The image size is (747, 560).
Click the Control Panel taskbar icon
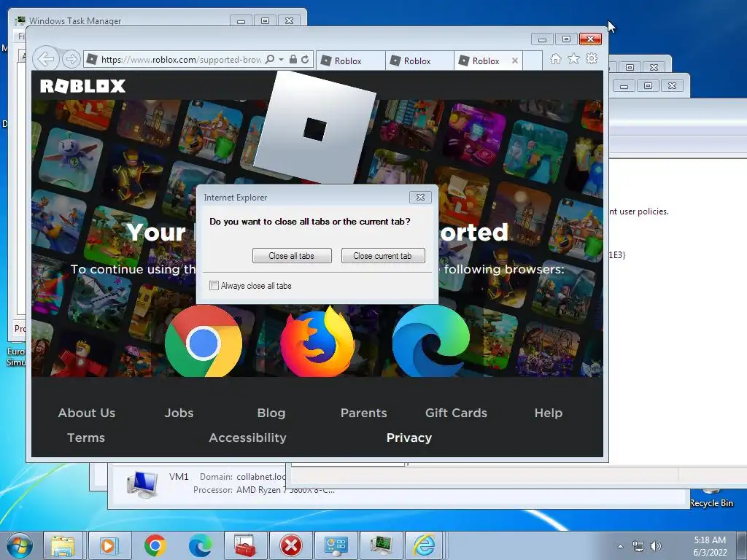point(336,545)
